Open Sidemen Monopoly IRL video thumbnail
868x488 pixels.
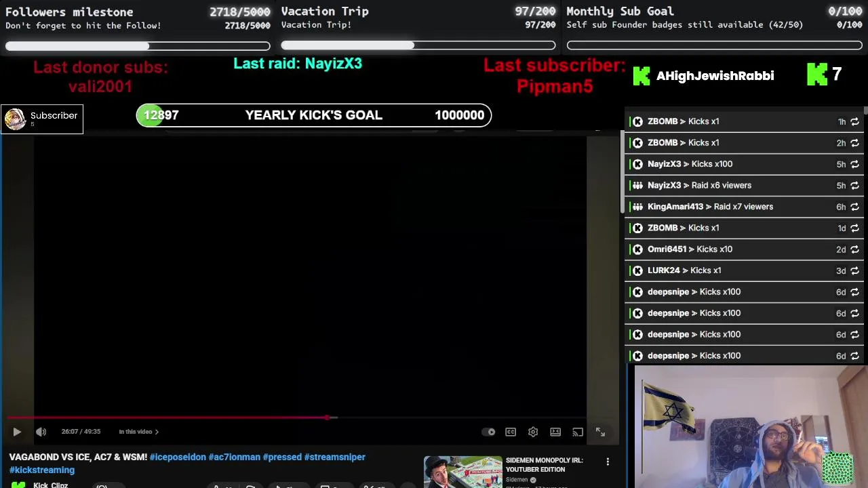pos(463,472)
